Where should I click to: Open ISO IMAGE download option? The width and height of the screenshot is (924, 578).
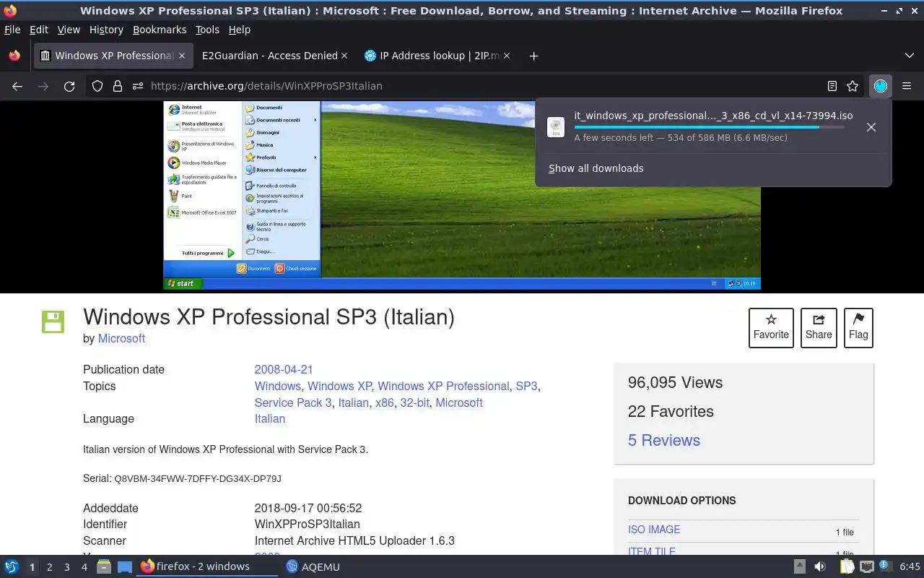[654, 530]
